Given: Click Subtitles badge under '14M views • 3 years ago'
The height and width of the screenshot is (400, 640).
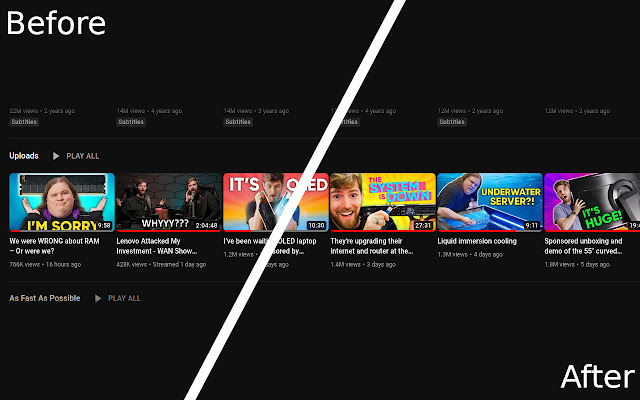Looking at the screenshot, I should point(238,122).
